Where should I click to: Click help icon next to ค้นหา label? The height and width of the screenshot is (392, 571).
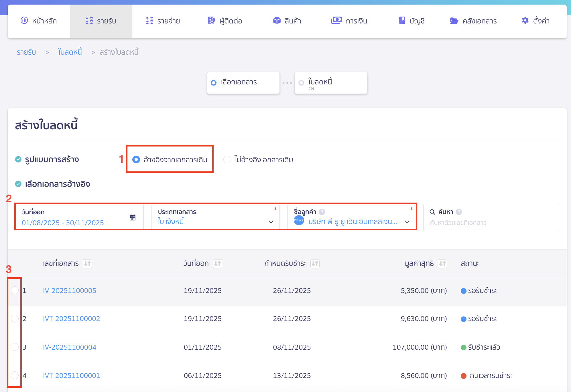pyautogui.click(x=459, y=212)
